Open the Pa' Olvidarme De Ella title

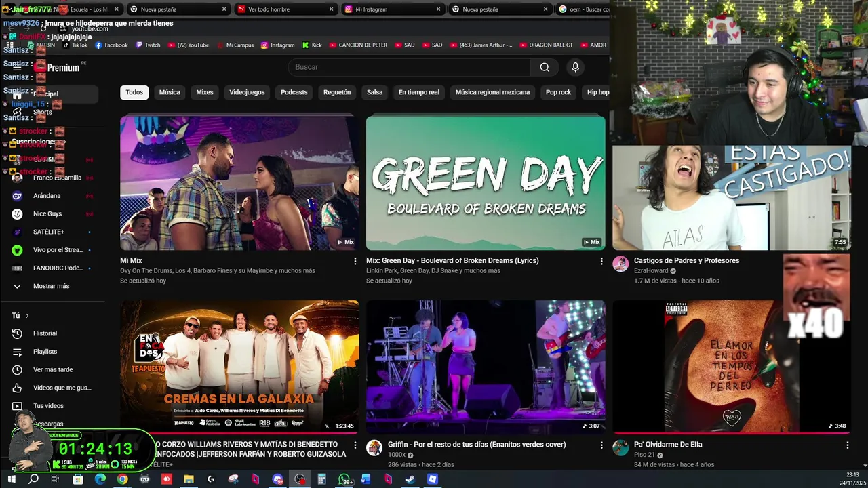(x=668, y=445)
